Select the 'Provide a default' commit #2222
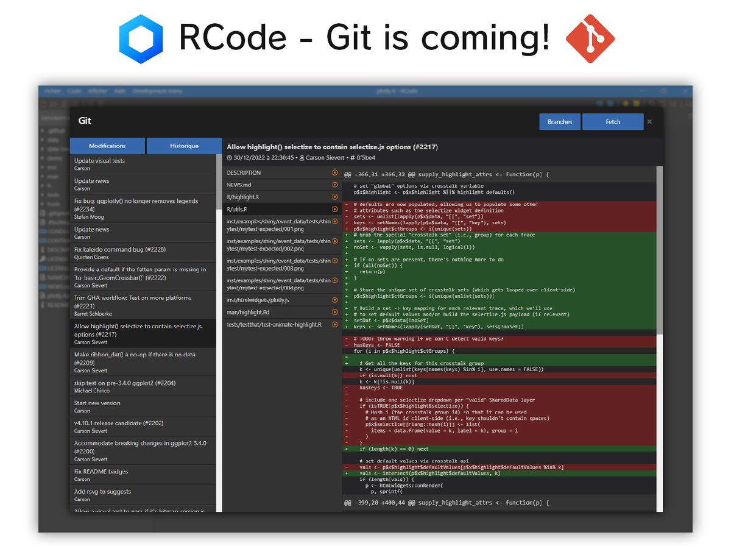The image size is (731, 560). click(x=143, y=277)
